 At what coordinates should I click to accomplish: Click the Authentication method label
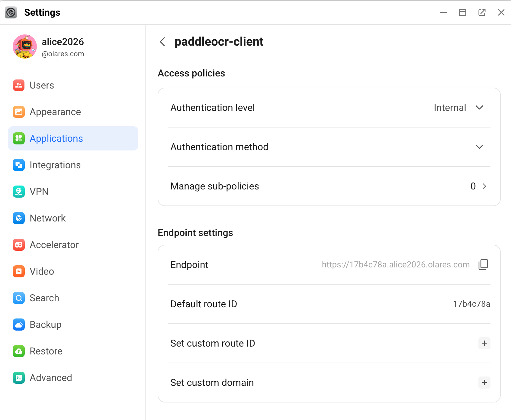[220, 147]
